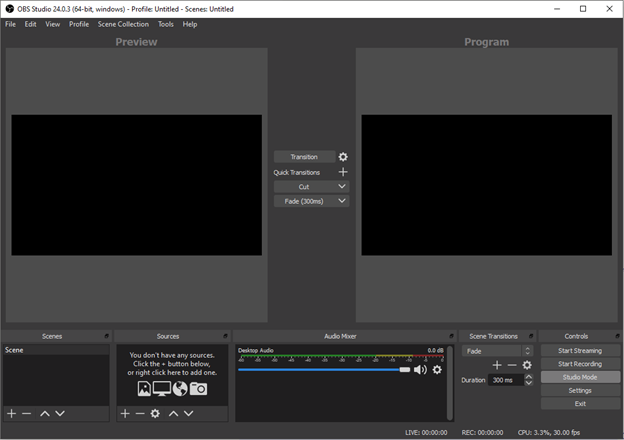Add a quick transition with plus icon
The width and height of the screenshot is (624, 440).
coord(343,172)
